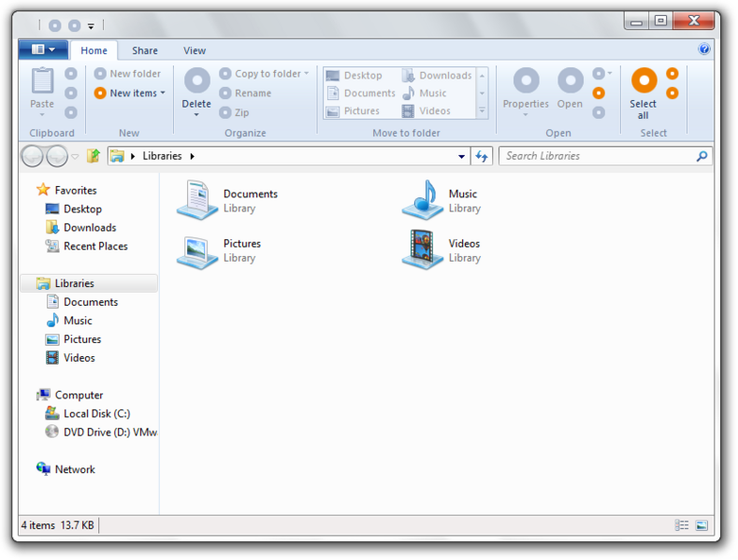738x560 pixels.
Task: Select the Videos library in content pane
Action: (x=441, y=251)
